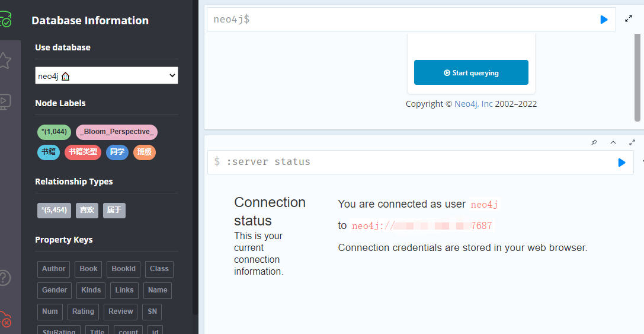
Task: Open the Guides play-screen sidebar icon
Action: [4, 101]
